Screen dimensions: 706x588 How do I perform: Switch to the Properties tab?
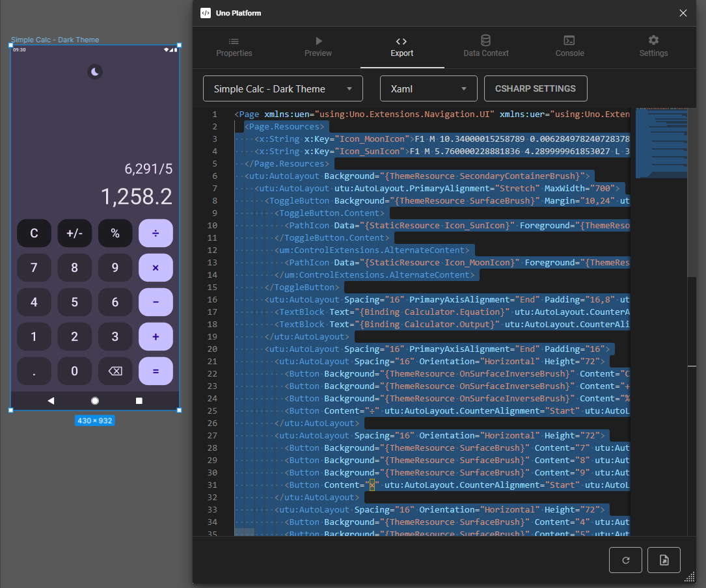coord(234,47)
